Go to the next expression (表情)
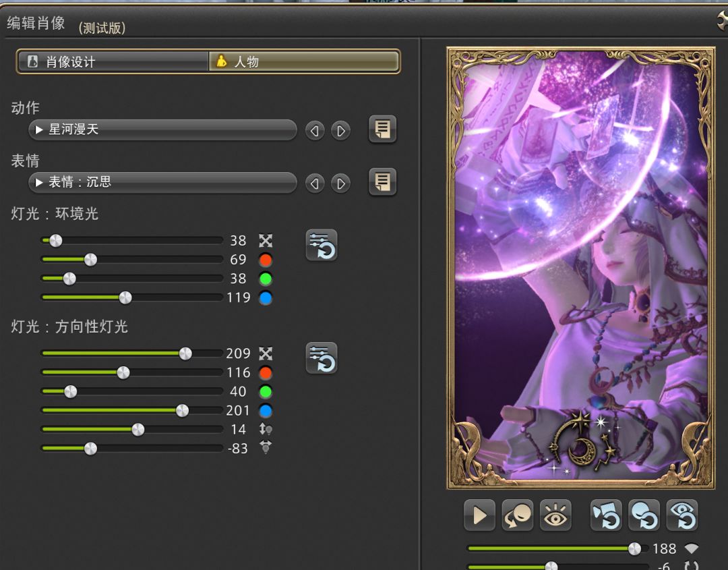The width and height of the screenshot is (728, 570). click(x=341, y=184)
